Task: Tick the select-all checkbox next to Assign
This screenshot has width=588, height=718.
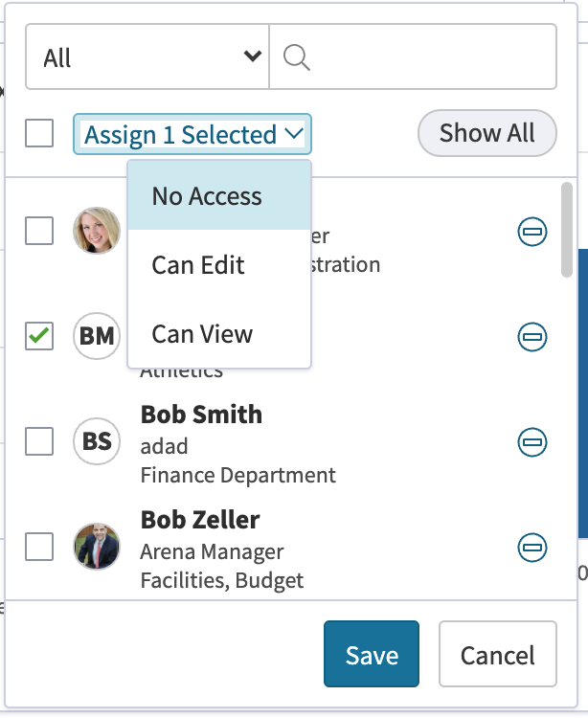Action: click(x=39, y=133)
